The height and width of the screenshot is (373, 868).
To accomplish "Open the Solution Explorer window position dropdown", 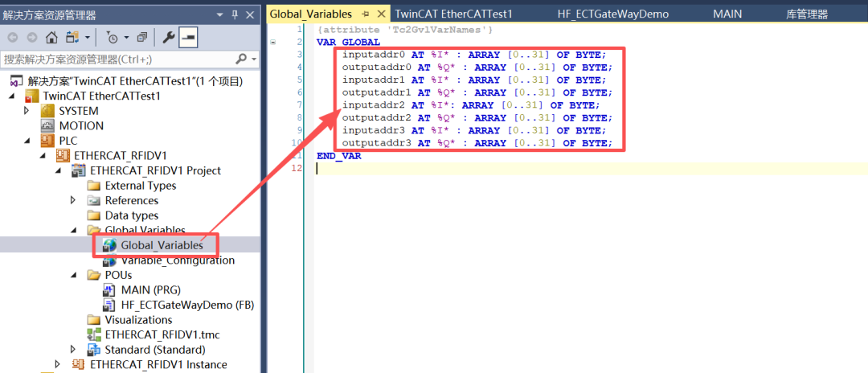I will click(219, 15).
